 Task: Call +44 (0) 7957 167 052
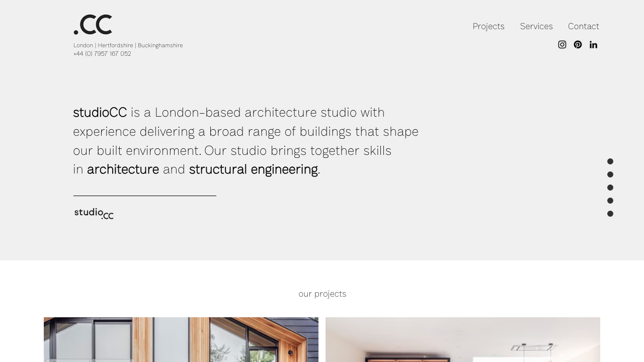click(x=102, y=54)
